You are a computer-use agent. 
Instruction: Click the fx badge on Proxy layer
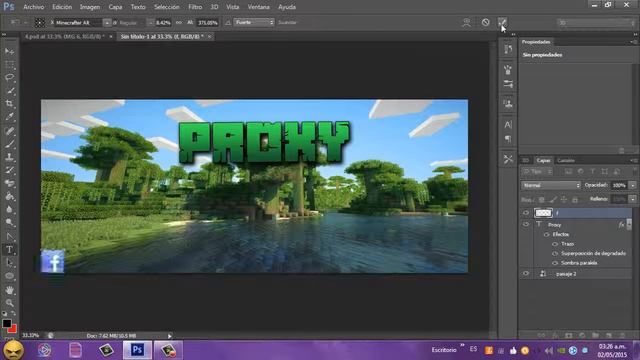point(621,224)
